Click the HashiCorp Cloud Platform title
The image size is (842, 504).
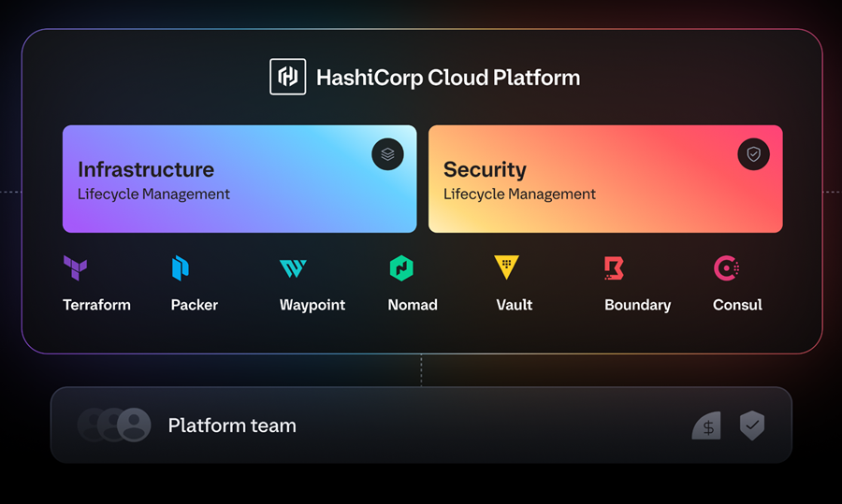click(448, 78)
